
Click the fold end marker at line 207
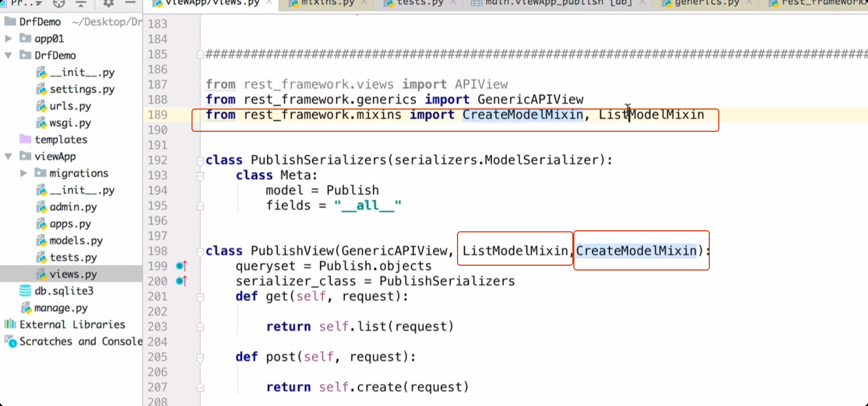pyautogui.click(x=200, y=387)
